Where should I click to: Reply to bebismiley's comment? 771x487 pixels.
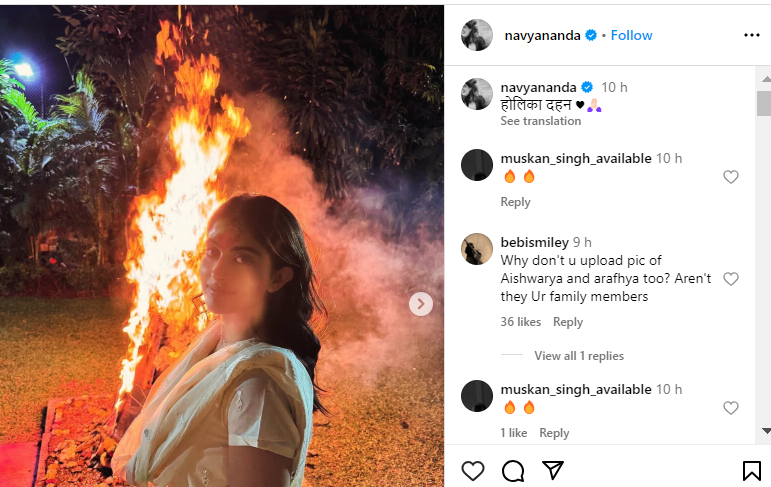click(568, 322)
